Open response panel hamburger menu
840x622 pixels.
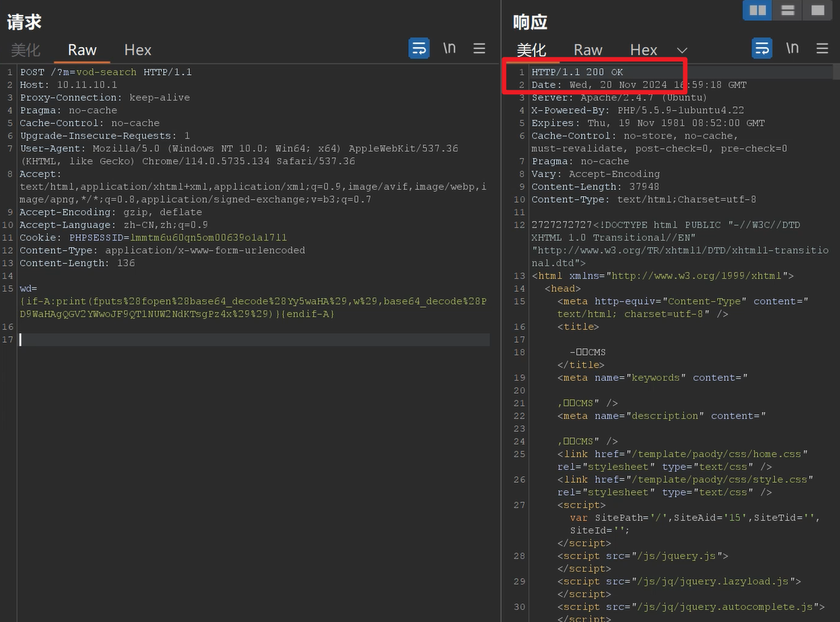[822, 49]
